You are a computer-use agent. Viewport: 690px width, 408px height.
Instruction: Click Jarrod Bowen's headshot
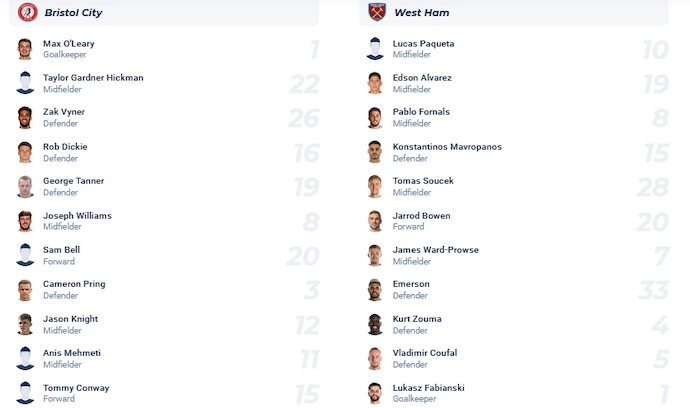(375, 221)
